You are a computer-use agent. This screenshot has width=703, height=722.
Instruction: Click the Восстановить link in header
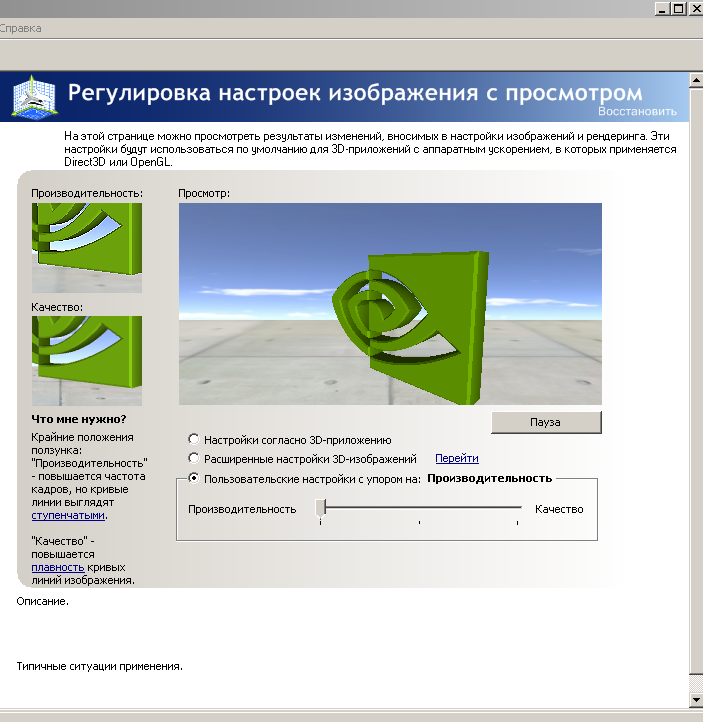tap(637, 111)
